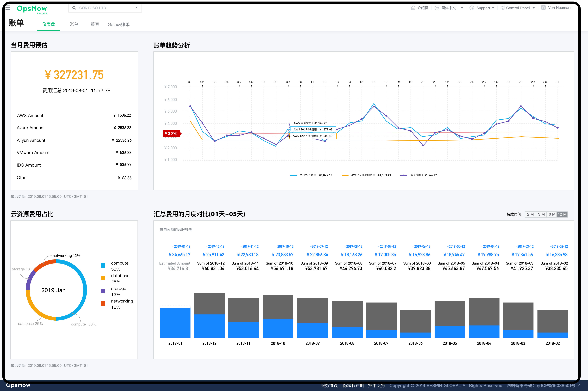Toggle the AWS 12月平均费用 legend series
Image resolution: width=588 pixels, height=391 pixels.
coord(366,175)
